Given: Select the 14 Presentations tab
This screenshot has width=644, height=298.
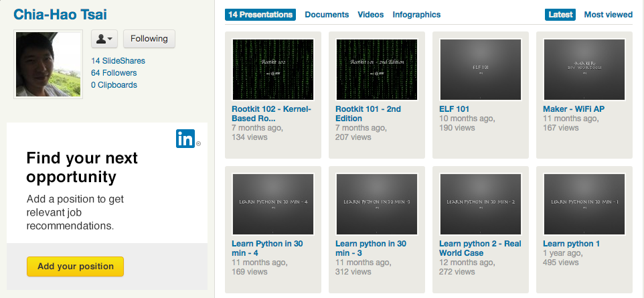Looking at the screenshot, I should pos(260,14).
